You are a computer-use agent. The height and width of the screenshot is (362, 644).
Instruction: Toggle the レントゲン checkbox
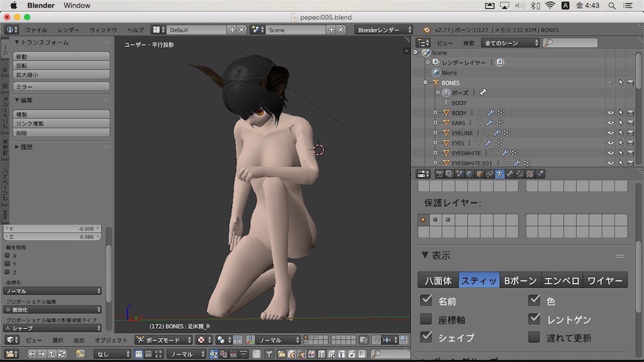coord(535,319)
